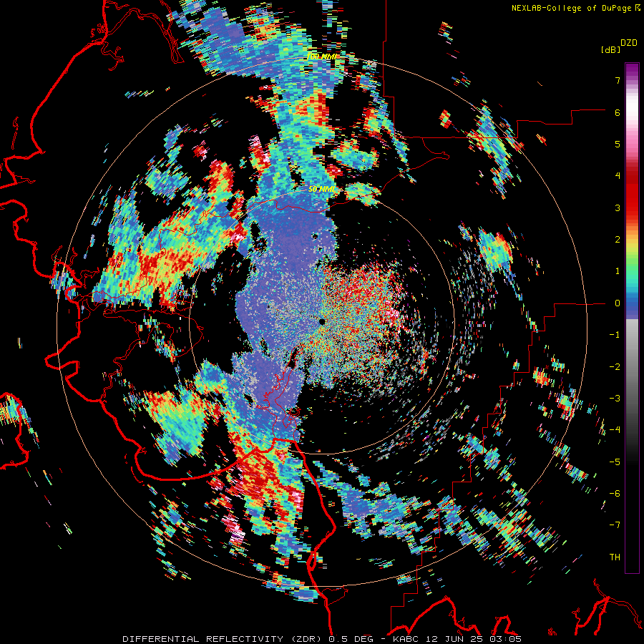Click the 03:05 timestamp in the caption
The height and width of the screenshot is (644, 644).
pos(507,639)
